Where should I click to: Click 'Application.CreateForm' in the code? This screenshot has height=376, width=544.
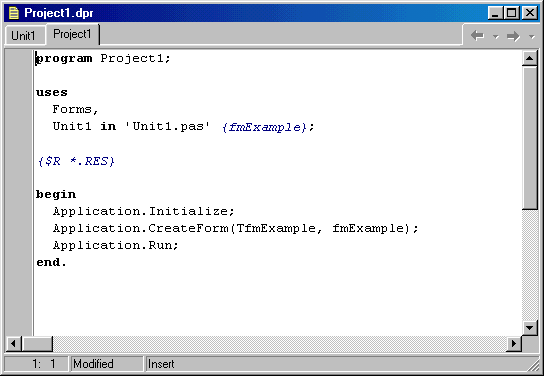[x=141, y=229]
